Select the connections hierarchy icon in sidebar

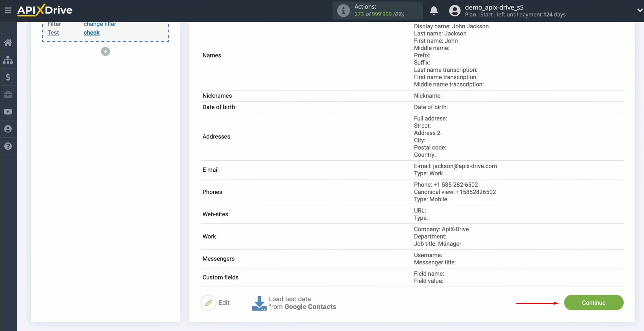click(x=8, y=60)
